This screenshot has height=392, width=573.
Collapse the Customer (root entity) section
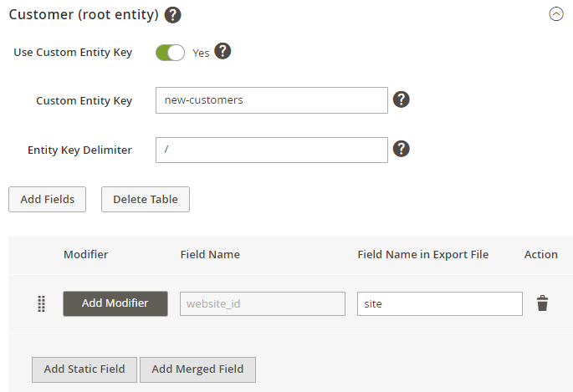555,14
